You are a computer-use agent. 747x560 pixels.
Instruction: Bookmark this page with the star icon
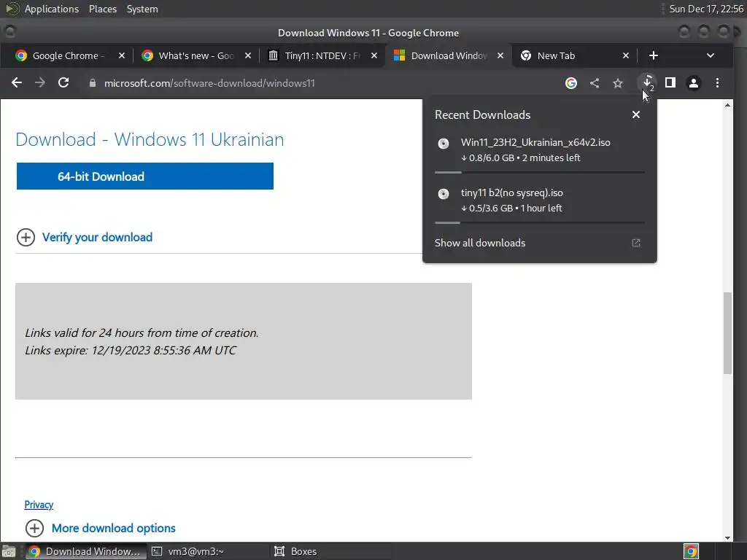point(618,83)
